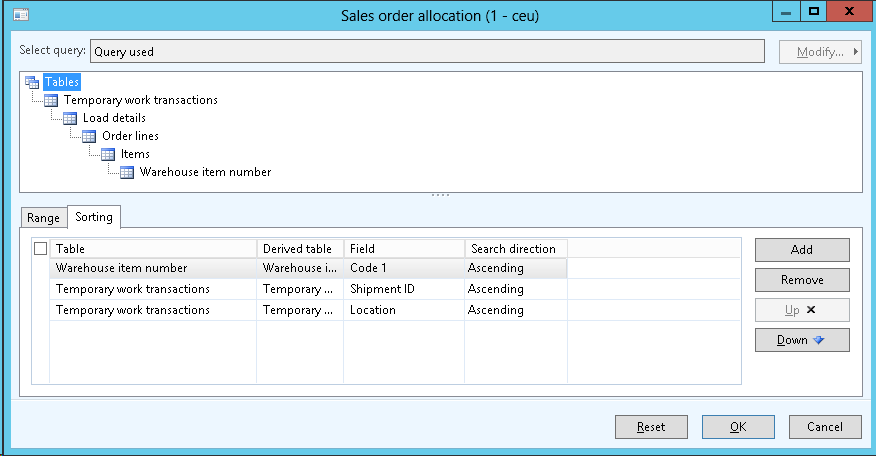Viewport: 876px width, 456px height.
Task: Select the Shipment ID sorting row
Action: point(382,289)
